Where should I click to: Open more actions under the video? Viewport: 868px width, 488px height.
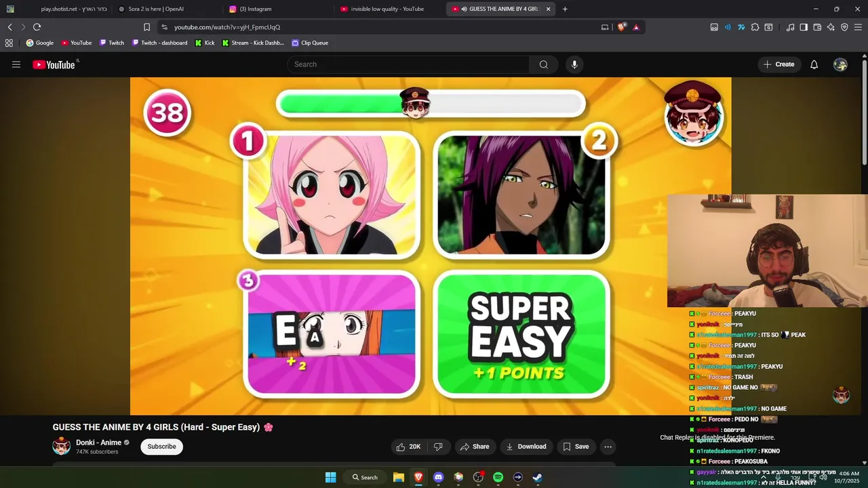click(x=608, y=447)
